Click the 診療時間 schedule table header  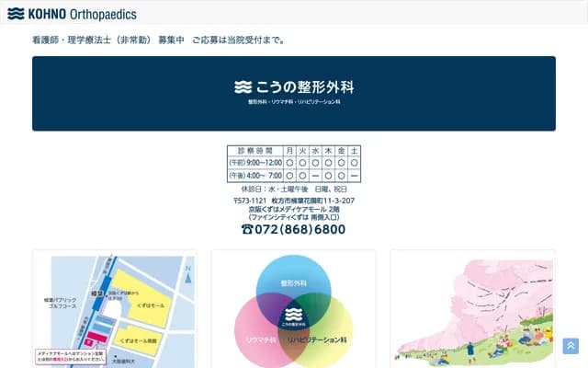point(255,150)
